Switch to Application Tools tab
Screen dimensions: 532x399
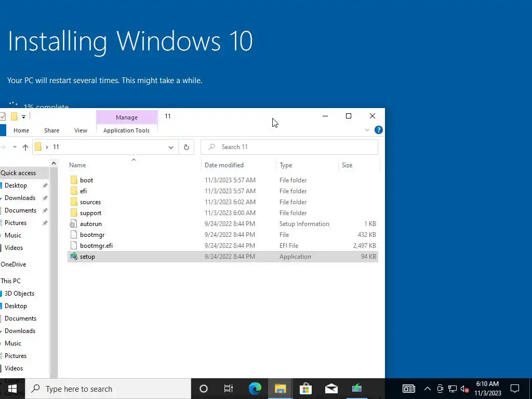tap(126, 130)
